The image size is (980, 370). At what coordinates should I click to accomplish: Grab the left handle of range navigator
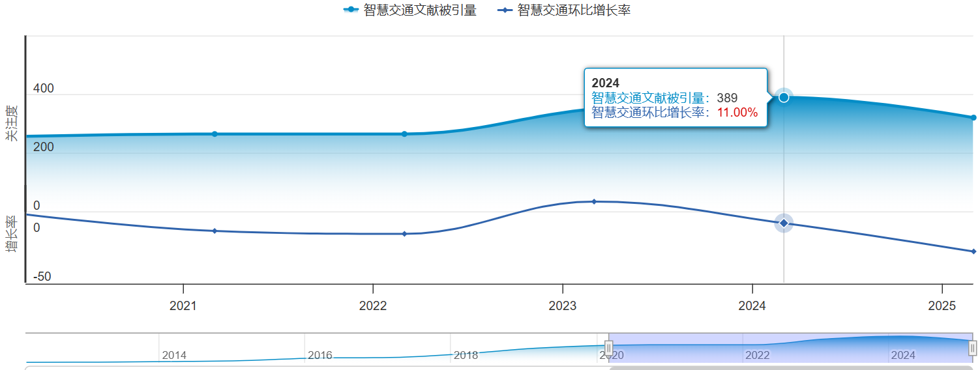(609, 348)
